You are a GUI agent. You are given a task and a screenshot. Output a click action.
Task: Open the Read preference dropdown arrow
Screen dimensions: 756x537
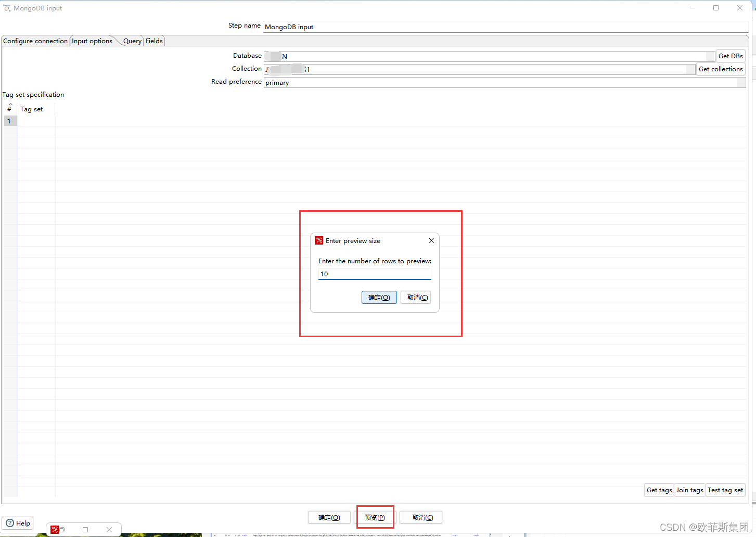741,83
